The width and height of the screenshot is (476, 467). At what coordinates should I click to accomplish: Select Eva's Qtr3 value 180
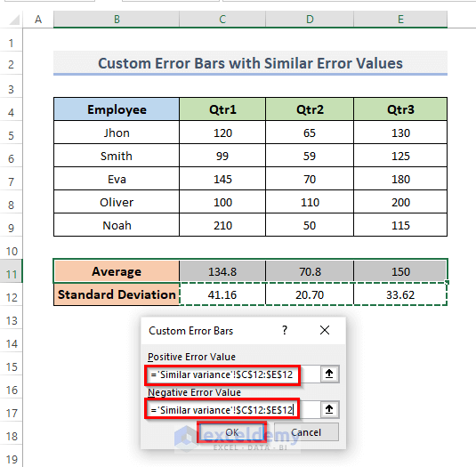pyautogui.click(x=400, y=179)
